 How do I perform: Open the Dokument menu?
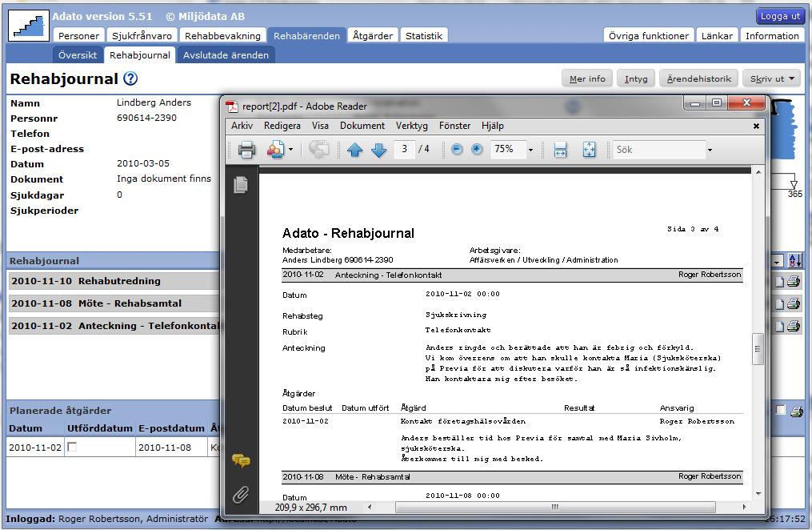(x=362, y=126)
